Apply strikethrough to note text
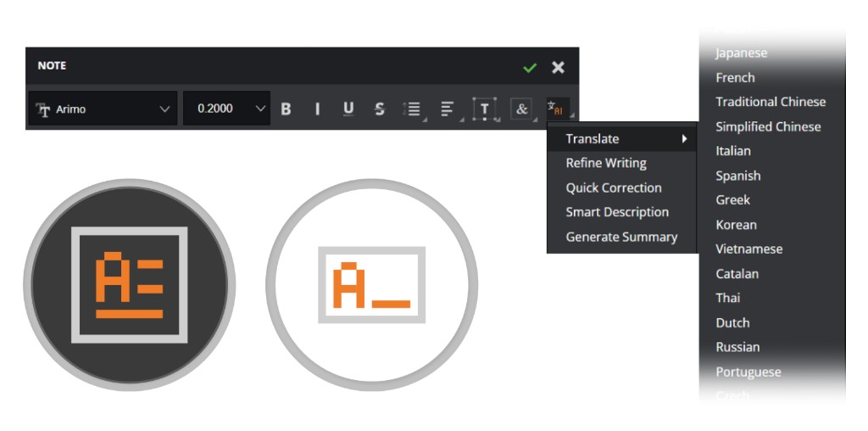 (379, 109)
